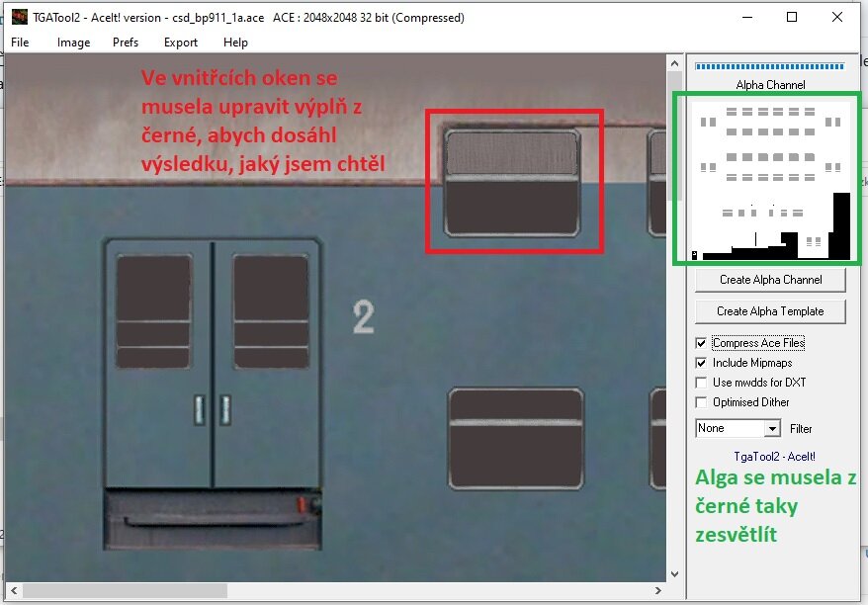Enable Use mwdds for DXT
This screenshot has height=605, width=868.
pos(701,383)
